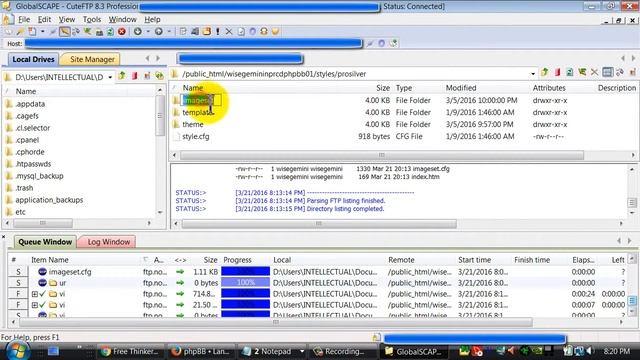Screen dimensions: 640x360
Task: Click the Up folder icon in local pane
Action: (x=122, y=76)
